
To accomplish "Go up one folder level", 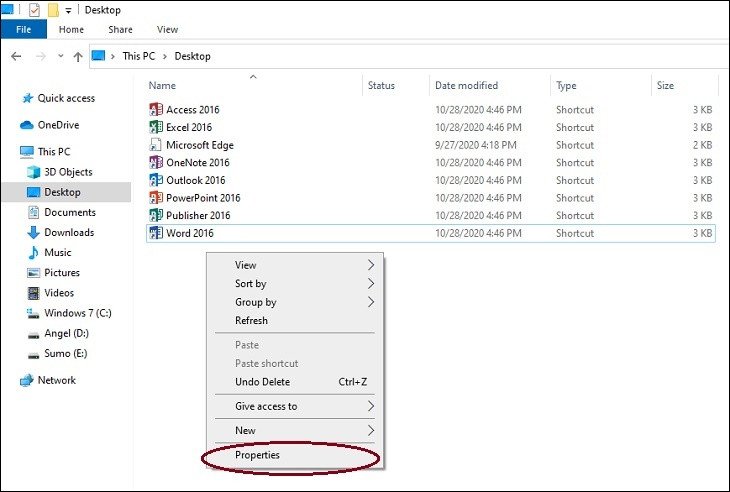I will (78, 56).
